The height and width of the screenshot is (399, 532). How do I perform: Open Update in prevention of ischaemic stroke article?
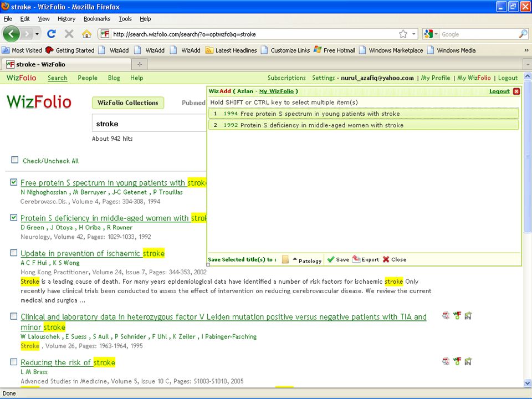click(x=93, y=253)
